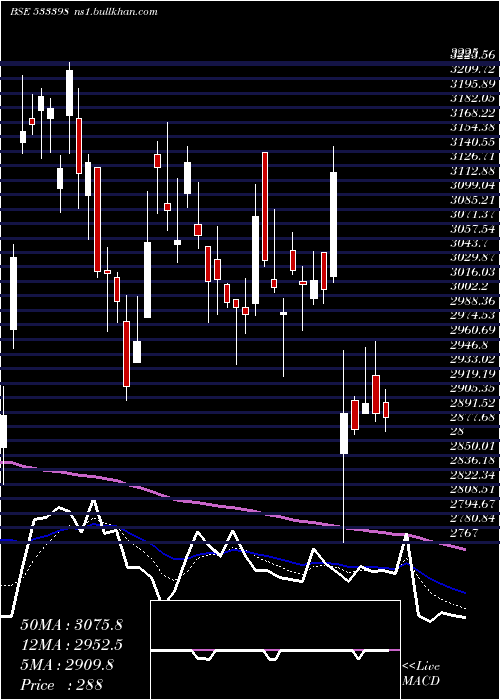Image resolution: width=500 pixels, height=700 pixels.
Task: Pick the 3126.71 price label
Action: pos(472,157)
